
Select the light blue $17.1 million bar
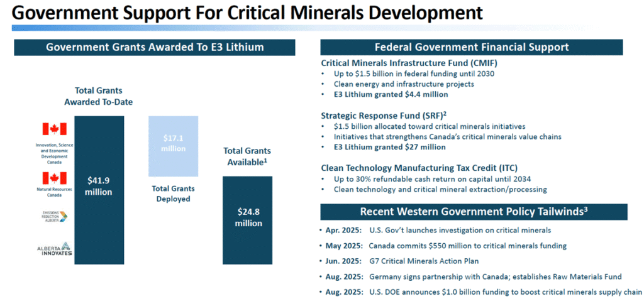click(x=174, y=146)
